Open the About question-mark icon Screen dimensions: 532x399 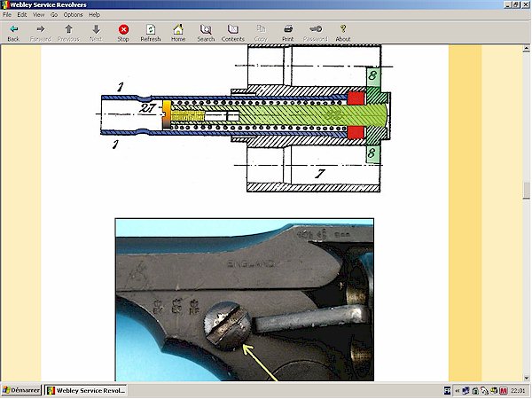(343, 29)
